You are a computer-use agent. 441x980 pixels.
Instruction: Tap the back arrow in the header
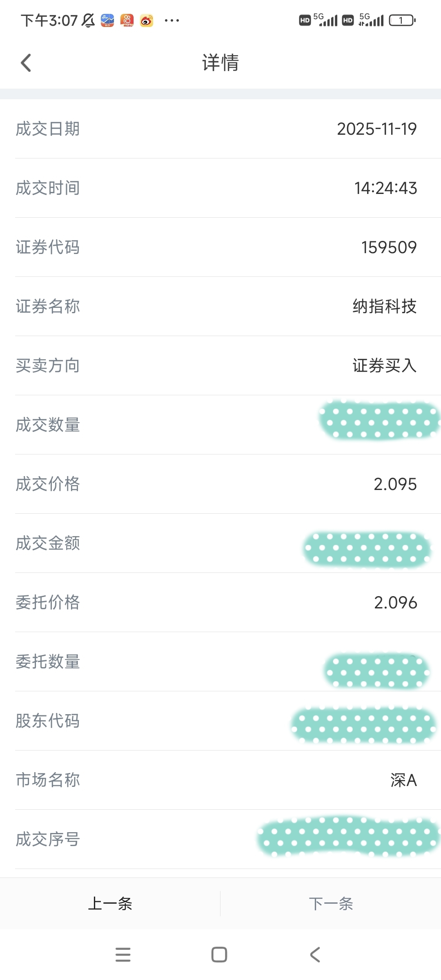coord(26,63)
